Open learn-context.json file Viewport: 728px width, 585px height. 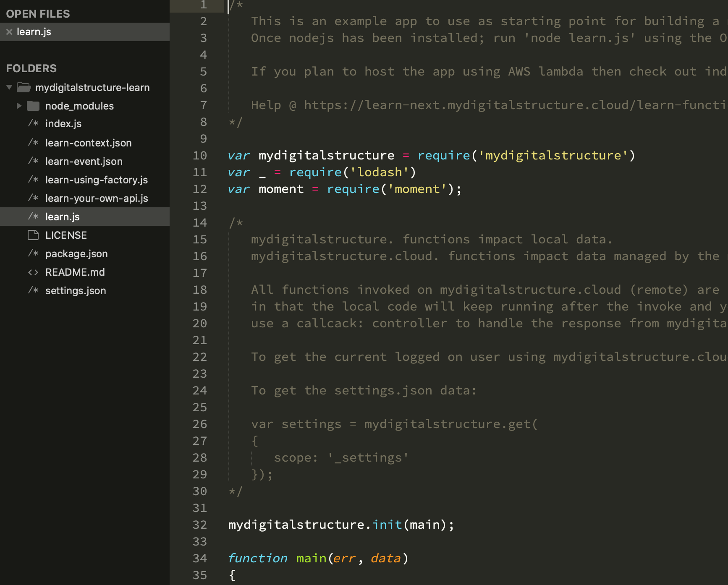(x=89, y=143)
